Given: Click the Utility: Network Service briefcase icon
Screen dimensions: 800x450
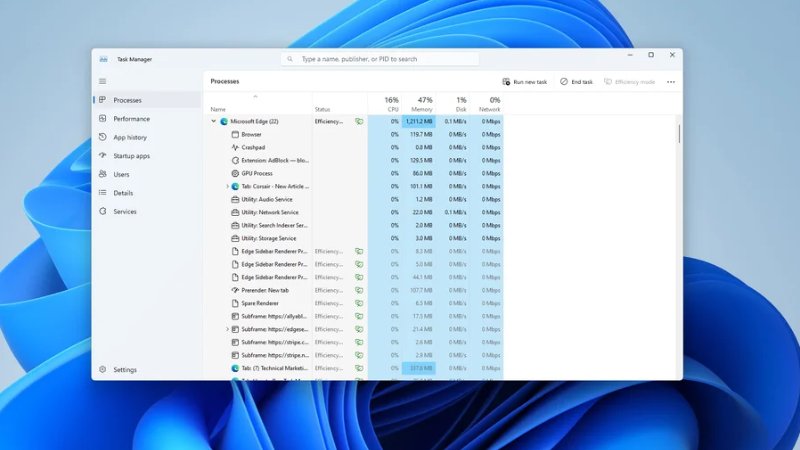Looking at the screenshot, I should coord(235,212).
